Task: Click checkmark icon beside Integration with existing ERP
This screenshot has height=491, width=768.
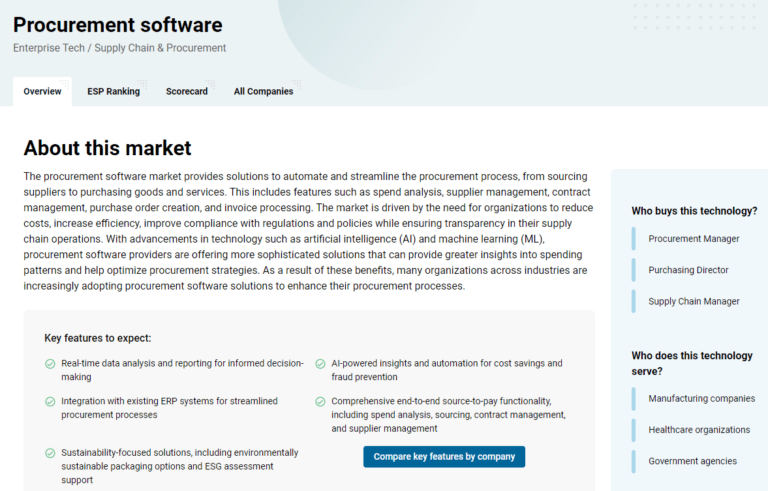Action: pos(50,401)
